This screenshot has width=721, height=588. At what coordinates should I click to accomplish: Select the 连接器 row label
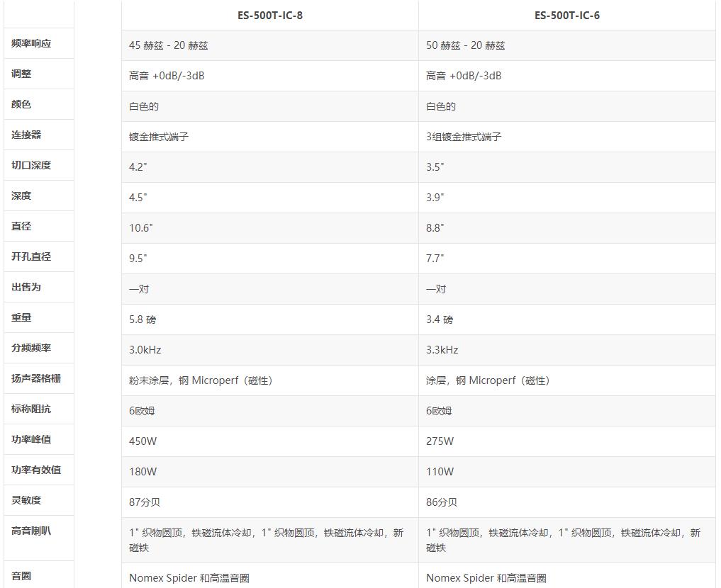coord(26,135)
